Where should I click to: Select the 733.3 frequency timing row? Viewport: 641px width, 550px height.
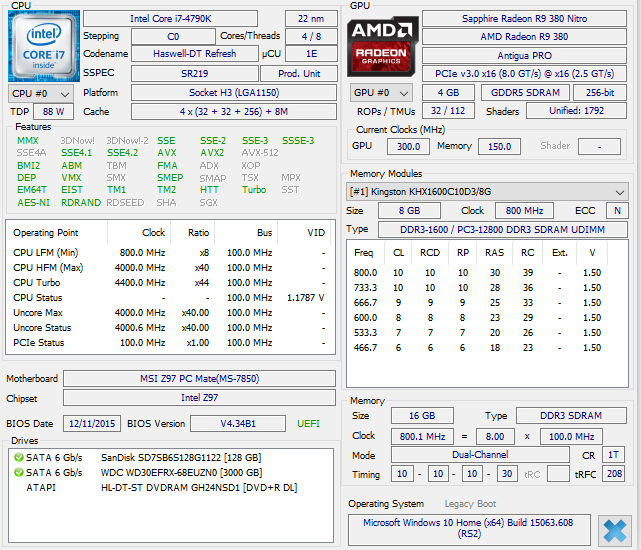487,288
